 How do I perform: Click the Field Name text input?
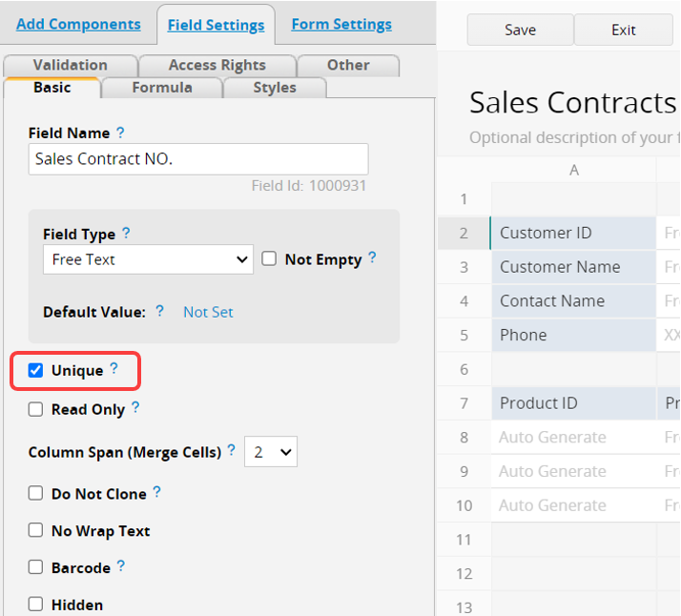tap(197, 159)
